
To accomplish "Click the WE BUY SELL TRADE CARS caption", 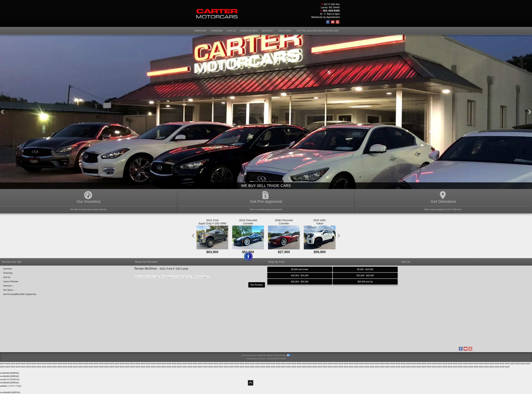I will [266, 186].
